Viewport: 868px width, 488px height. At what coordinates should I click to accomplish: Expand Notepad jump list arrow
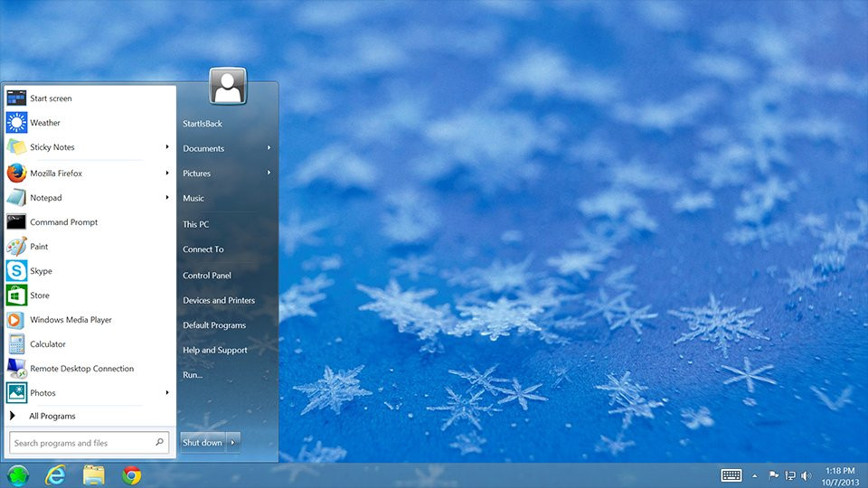click(166, 198)
